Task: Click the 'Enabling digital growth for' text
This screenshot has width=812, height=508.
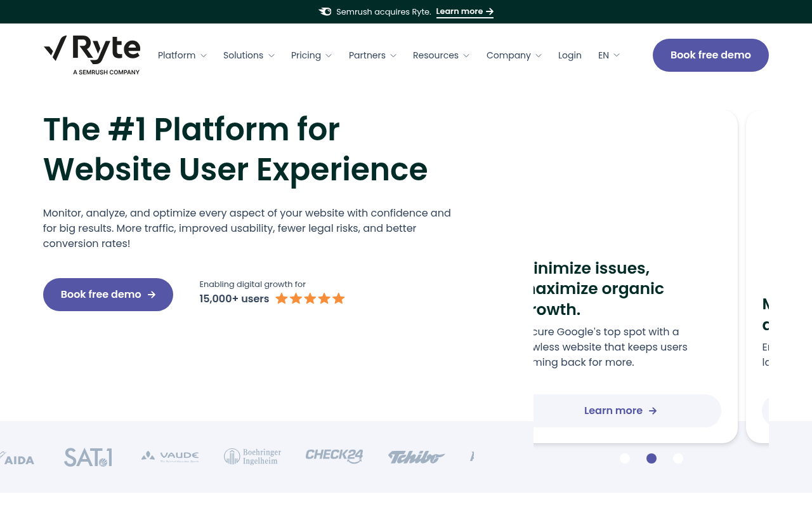Action: [252, 284]
